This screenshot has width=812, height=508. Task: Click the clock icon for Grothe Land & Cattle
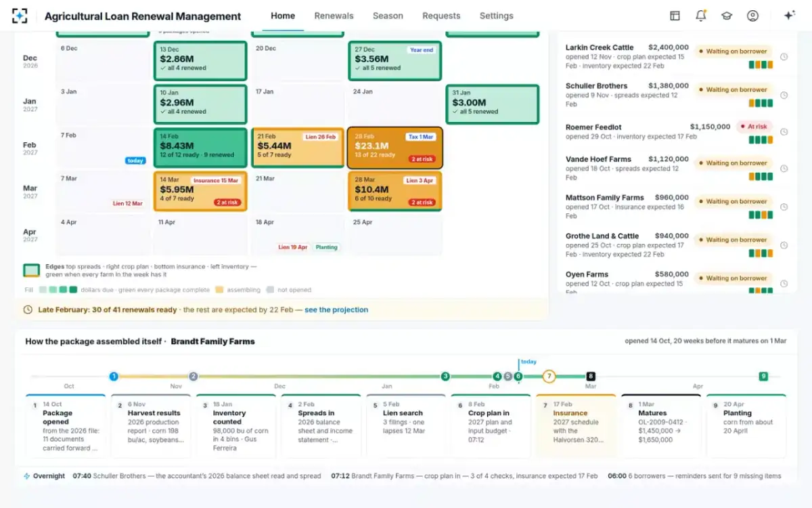click(x=784, y=246)
